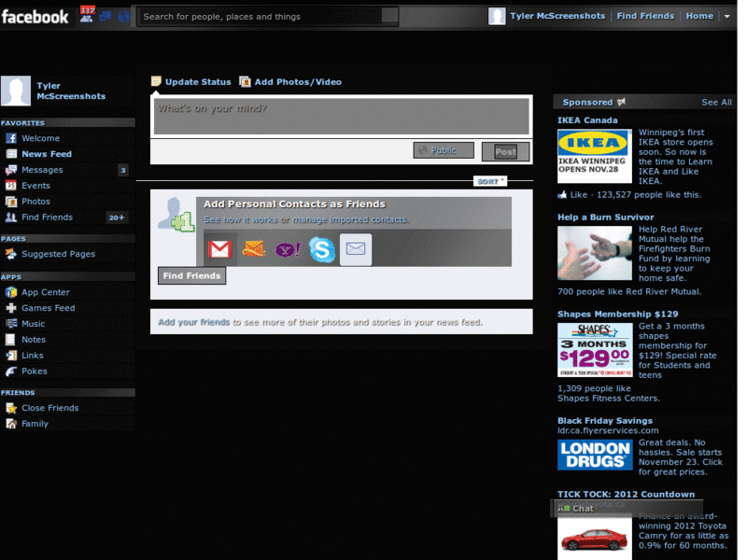Click the London Drugs logo image
This screenshot has height=560, width=747.
coord(595,455)
